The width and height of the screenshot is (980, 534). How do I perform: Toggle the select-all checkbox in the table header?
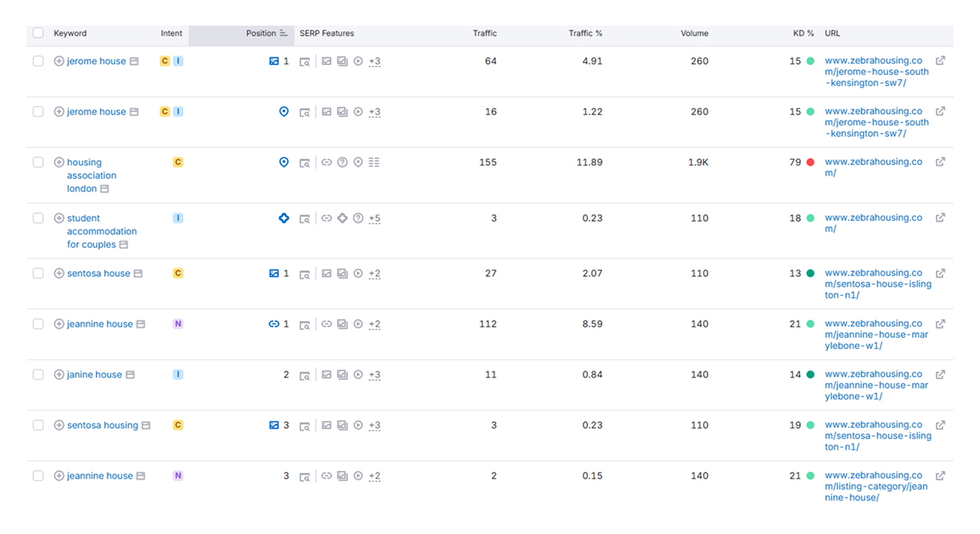[38, 33]
